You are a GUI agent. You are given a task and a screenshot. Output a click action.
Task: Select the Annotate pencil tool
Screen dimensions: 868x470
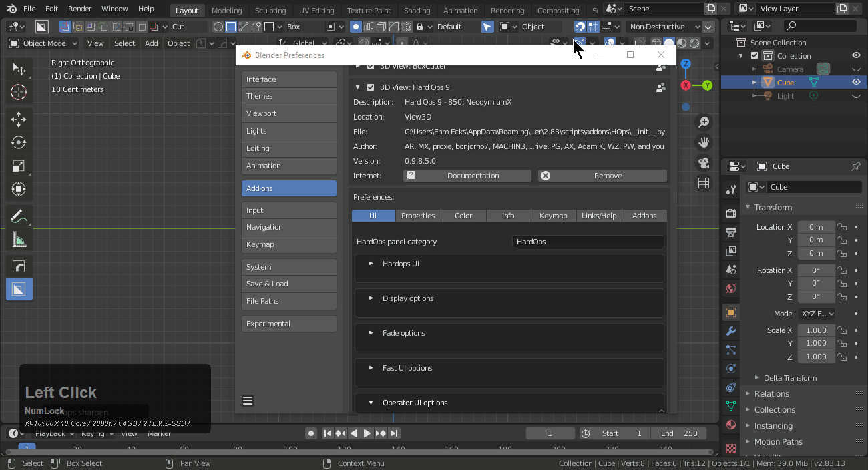pyautogui.click(x=19, y=216)
